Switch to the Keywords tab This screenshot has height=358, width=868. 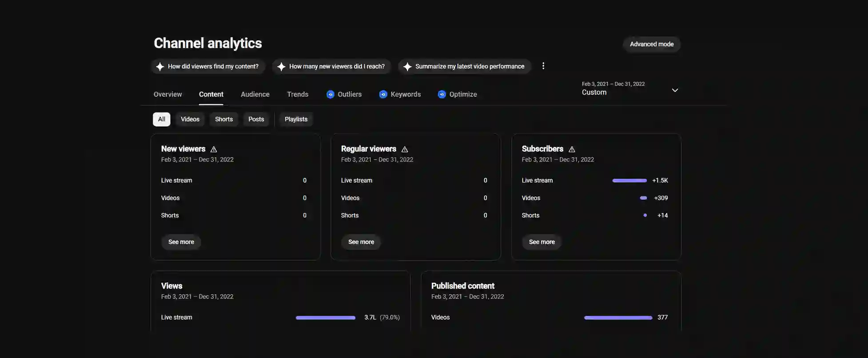400,94
